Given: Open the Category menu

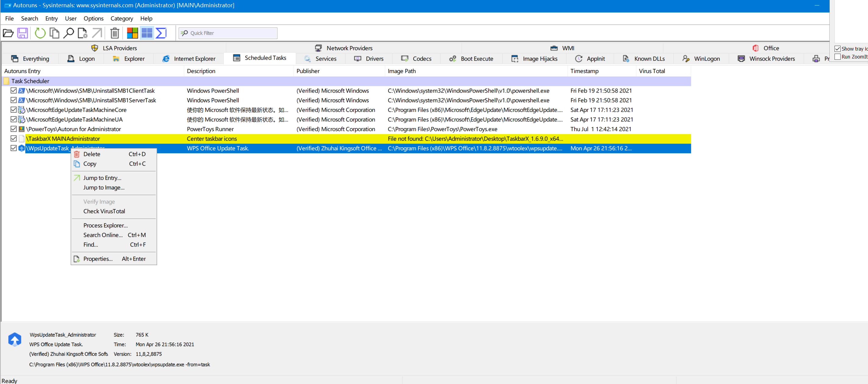Looking at the screenshot, I should 122,19.
